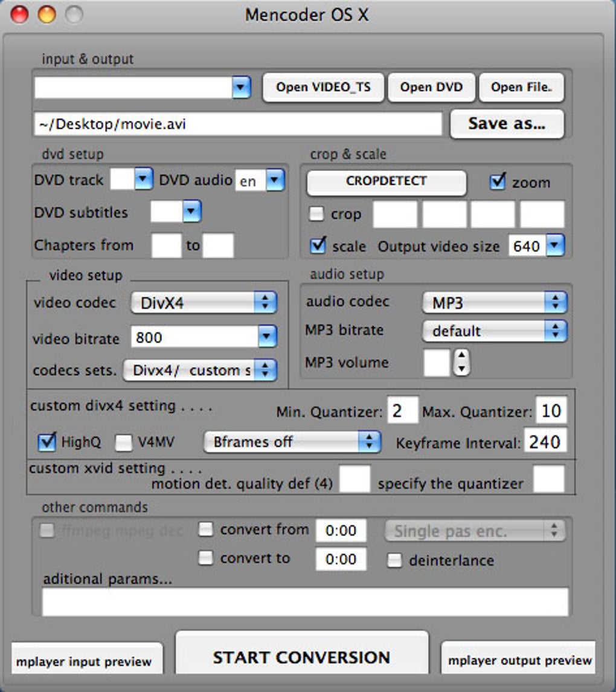The width and height of the screenshot is (616, 692).
Task: Uncheck the zoom checkbox
Action: (498, 181)
